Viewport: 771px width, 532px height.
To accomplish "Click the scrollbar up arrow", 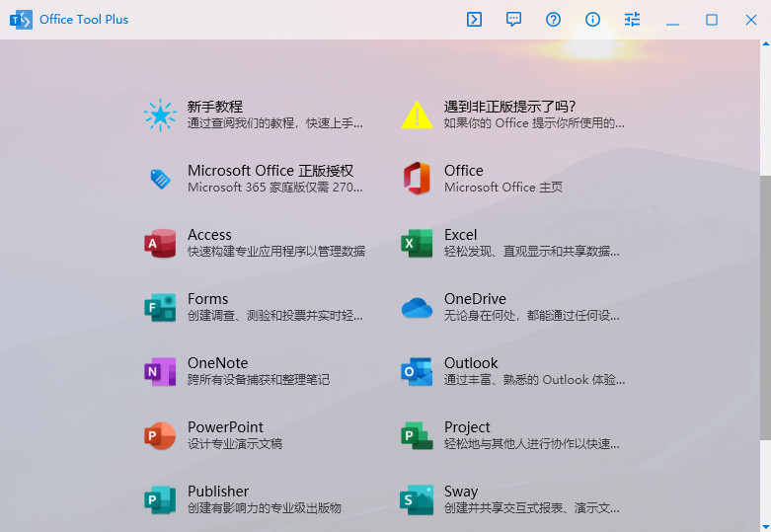I will (766, 43).
